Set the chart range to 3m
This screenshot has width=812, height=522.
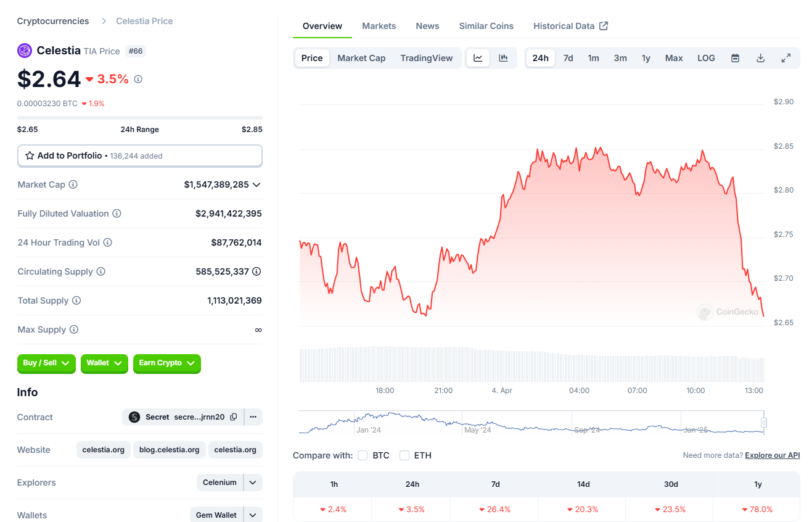point(620,58)
